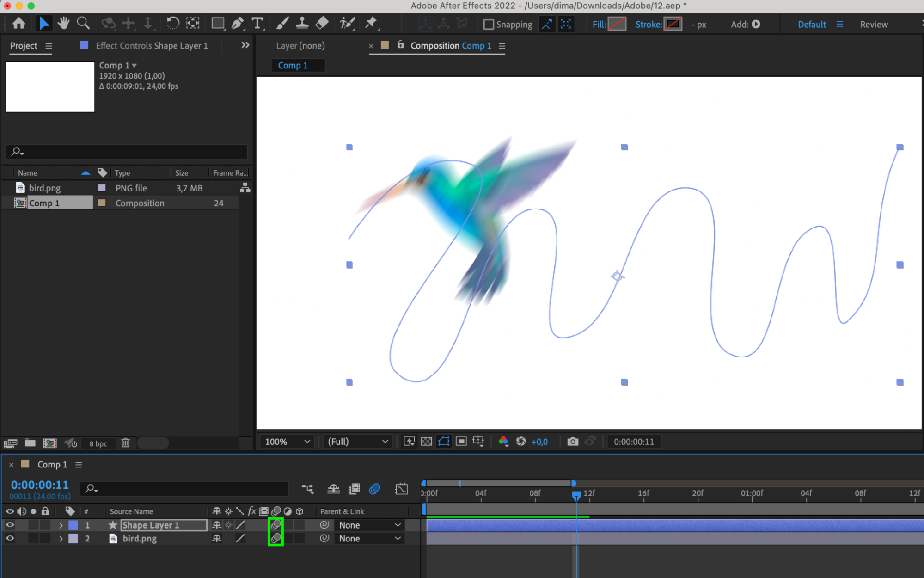Enable motion blur for composition in timeline
Screen dimensions: 924x578
(374, 489)
